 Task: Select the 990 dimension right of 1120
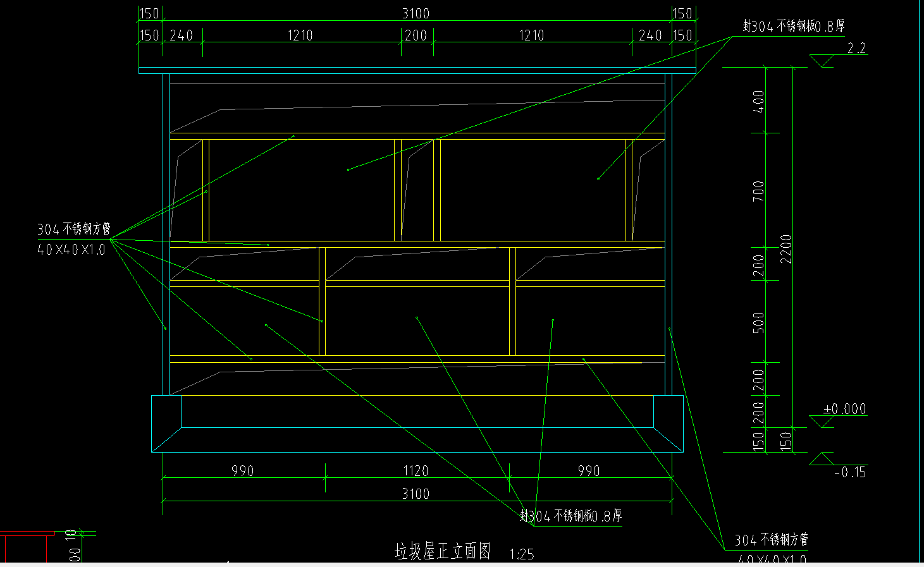pos(588,471)
